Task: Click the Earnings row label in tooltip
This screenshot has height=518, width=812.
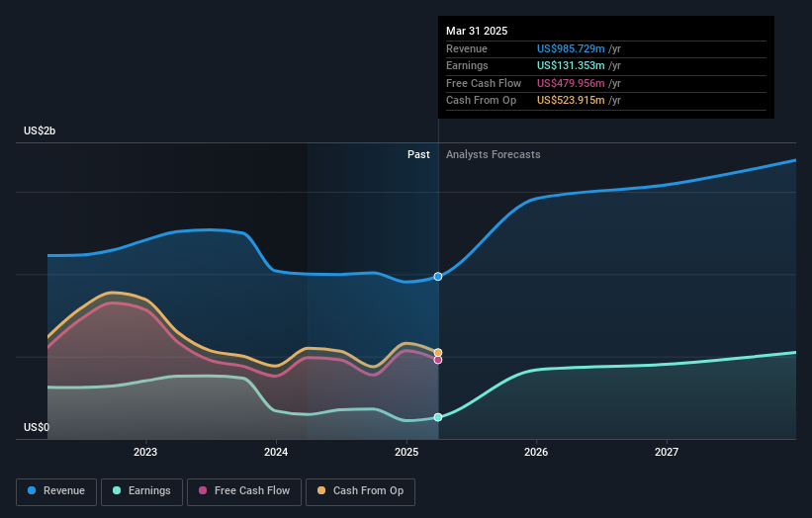Action: click(467, 65)
